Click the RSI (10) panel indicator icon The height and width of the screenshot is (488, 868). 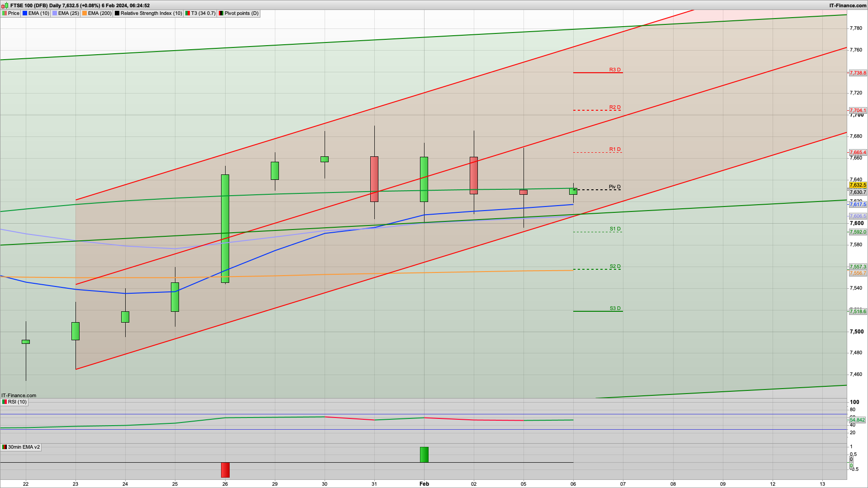coord(5,402)
